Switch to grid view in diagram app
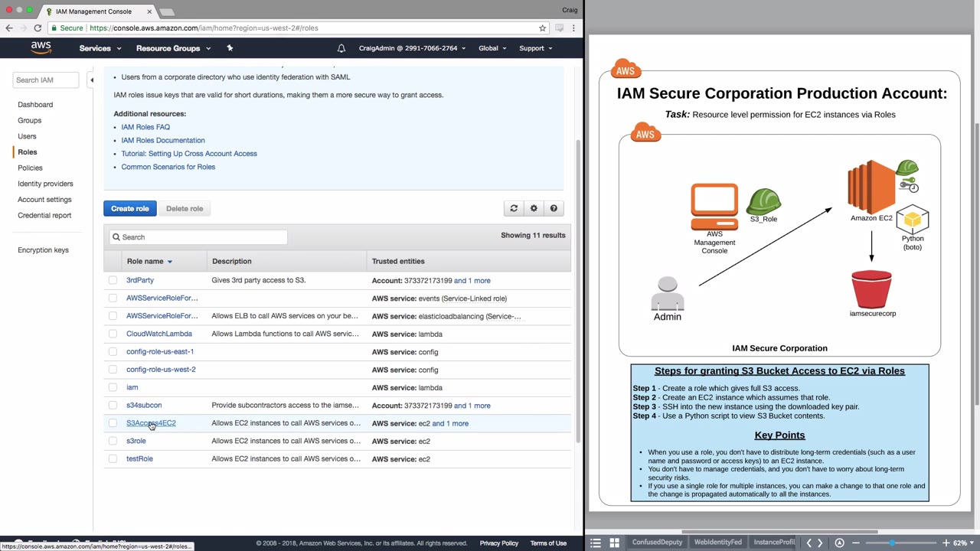The width and height of the screenshot is (980, 551). (614, 543)
